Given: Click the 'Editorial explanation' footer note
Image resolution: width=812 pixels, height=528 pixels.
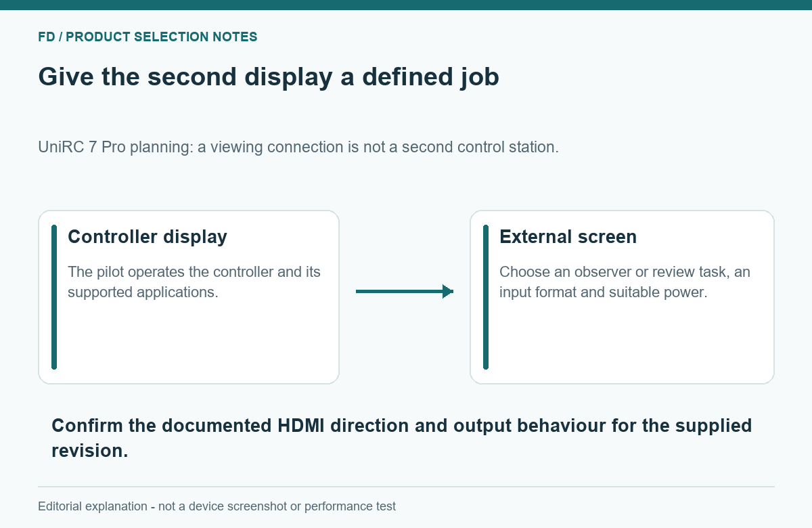Looking at the screenshot, I should point(217,506).
